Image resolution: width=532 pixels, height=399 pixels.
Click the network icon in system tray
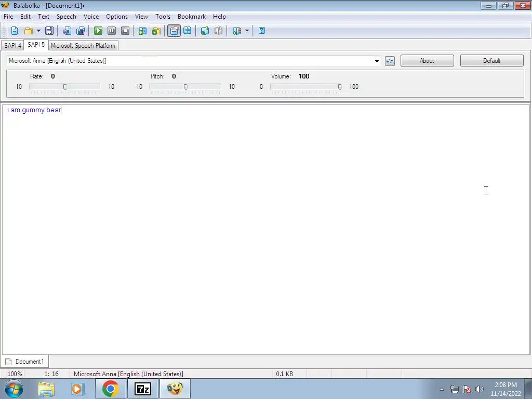coord(454,389)
